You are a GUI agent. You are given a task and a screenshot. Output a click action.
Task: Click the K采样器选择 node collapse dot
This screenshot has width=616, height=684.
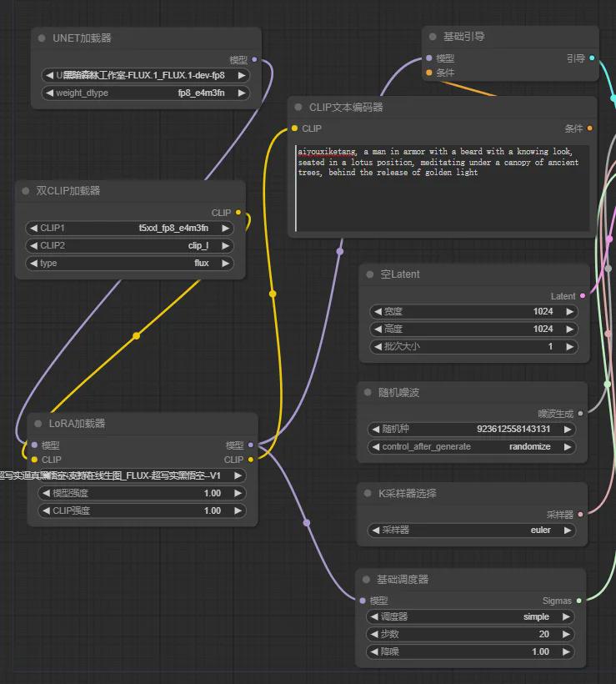368,494
